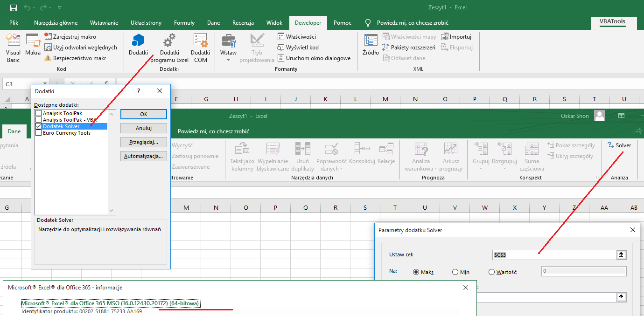Save workbook with floppy disk icon
This screenshot has width=644, height=316.
click(14, 7)
